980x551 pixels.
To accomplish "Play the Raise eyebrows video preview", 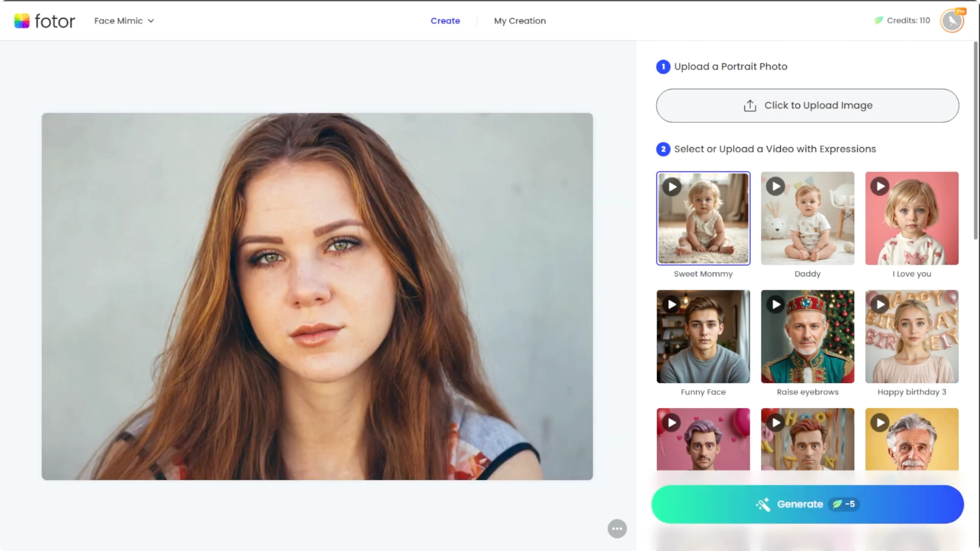I will point(776,305).
